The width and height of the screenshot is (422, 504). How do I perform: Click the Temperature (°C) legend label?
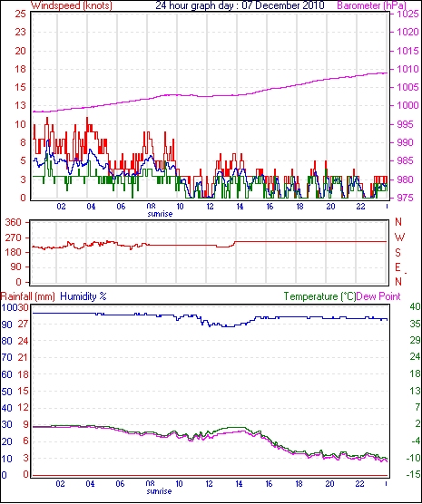(319, 296)
